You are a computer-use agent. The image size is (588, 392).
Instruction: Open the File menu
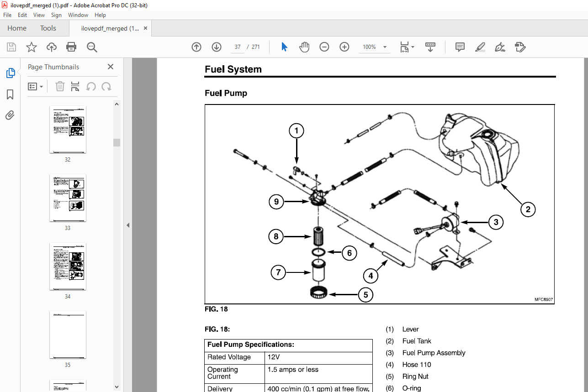coord(7,15)
